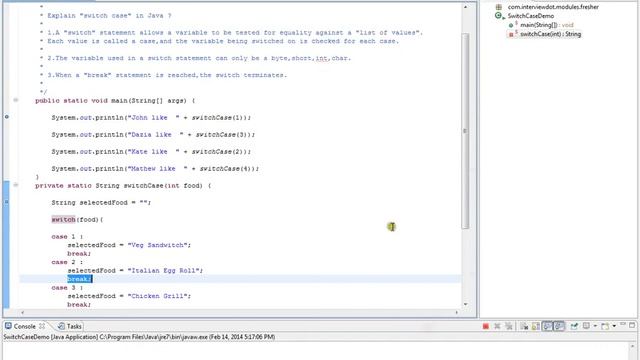Select SwitchCaseDemo class in the outline

click(531, 16)
